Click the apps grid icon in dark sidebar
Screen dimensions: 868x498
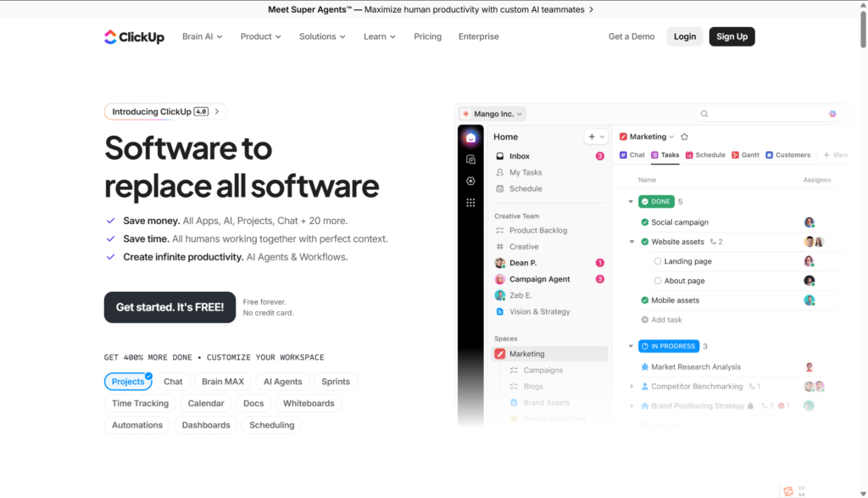(x=470, y=203)
